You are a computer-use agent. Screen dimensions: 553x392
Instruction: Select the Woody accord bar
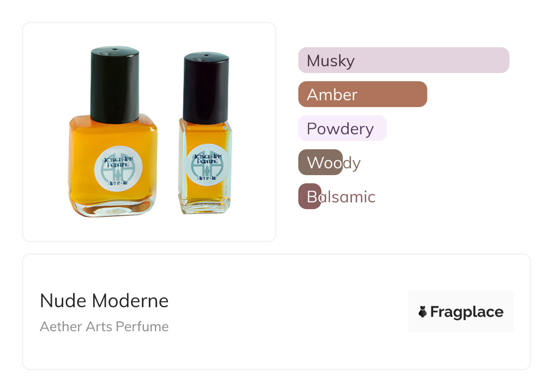[320, 162]
